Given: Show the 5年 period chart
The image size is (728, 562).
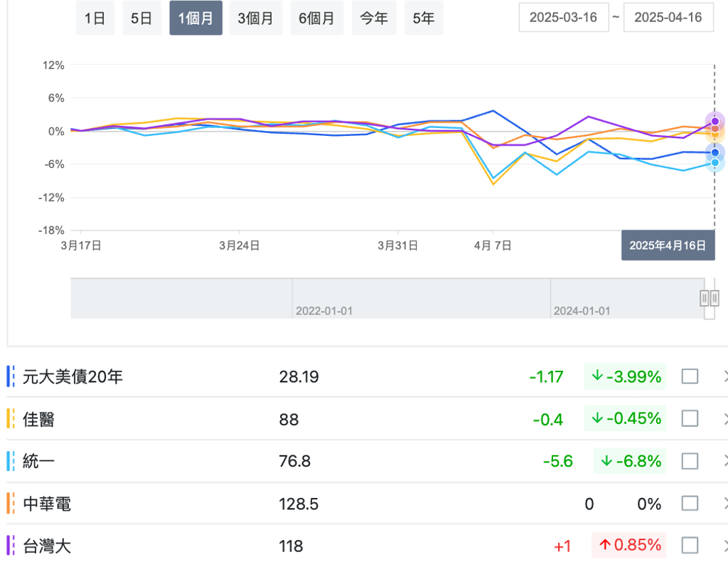Looking at the screenshot, I should (x=423, y=18).
